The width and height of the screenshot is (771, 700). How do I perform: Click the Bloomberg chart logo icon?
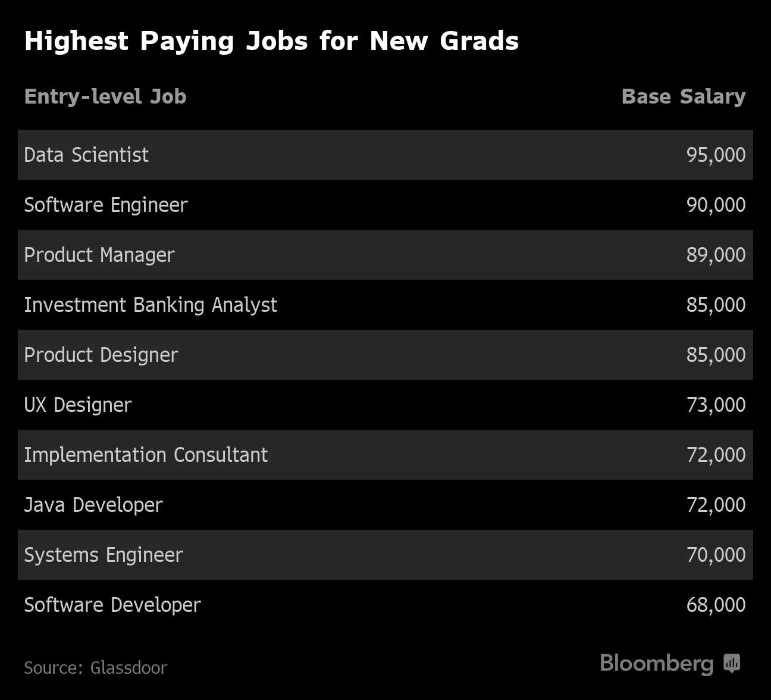732,663
